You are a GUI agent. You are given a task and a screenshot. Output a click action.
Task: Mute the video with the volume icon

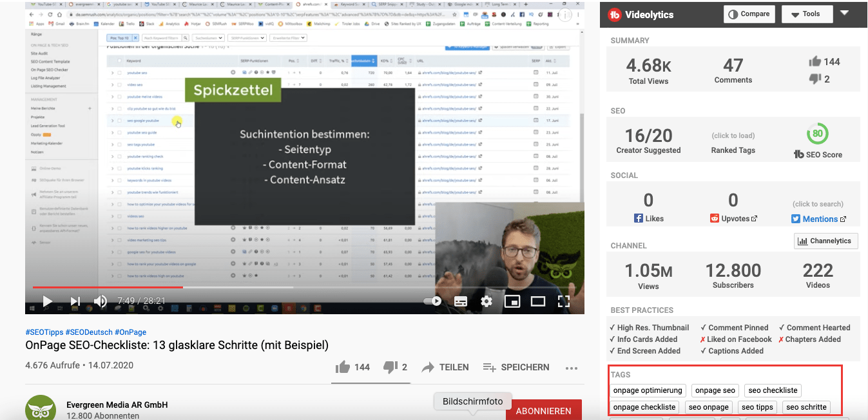pos(101,301)
